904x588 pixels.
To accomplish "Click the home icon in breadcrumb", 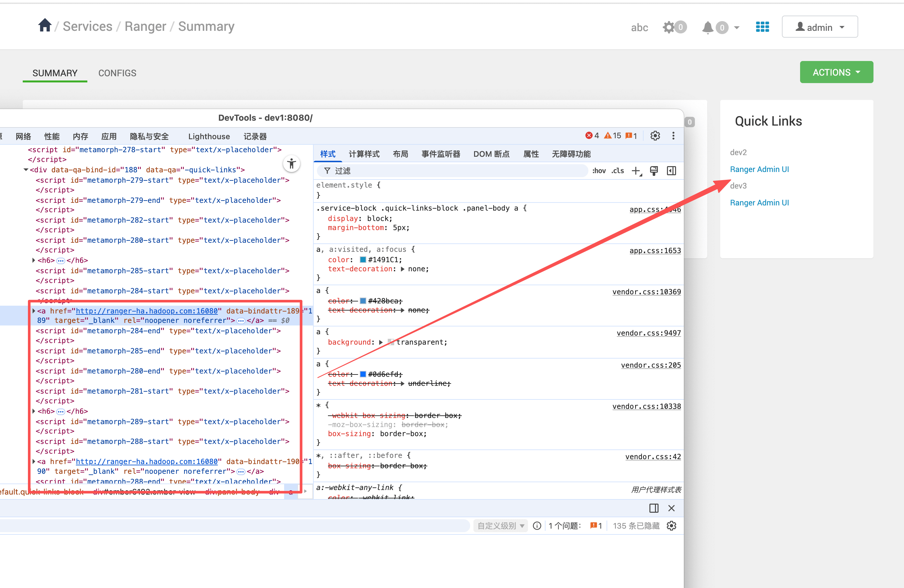I will point(45,26).
